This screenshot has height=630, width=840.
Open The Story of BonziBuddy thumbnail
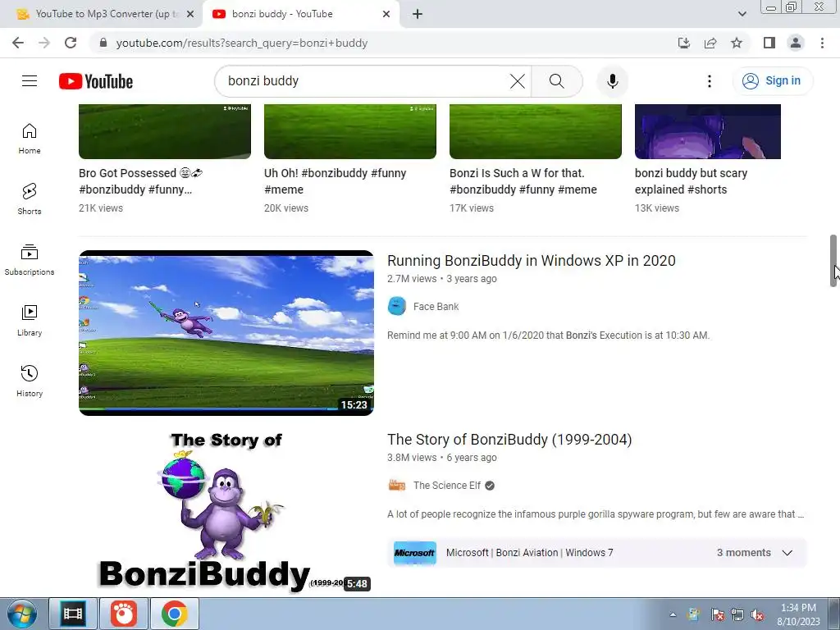point(226,512)
